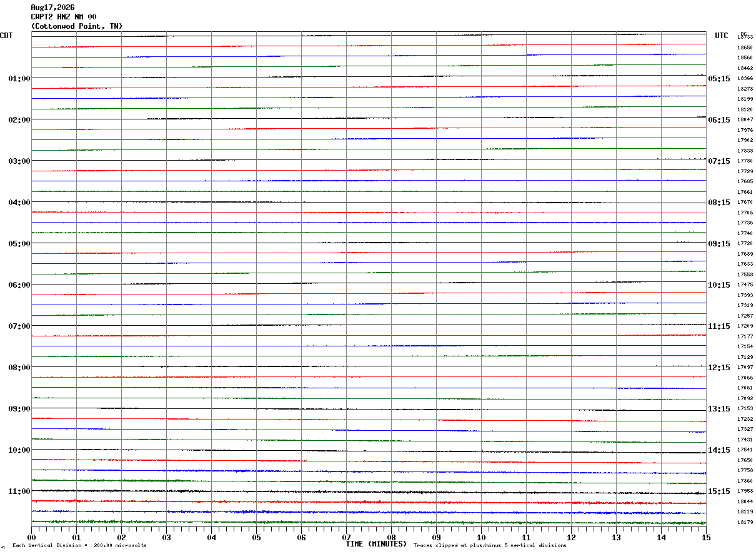Click the 11:00 CDT row label
756x554 pixels.
(19, 491)
